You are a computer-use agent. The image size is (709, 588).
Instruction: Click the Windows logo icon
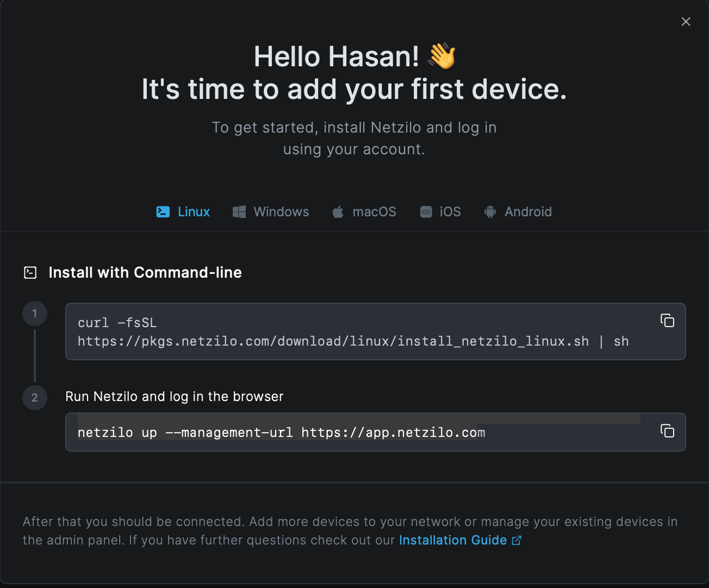pos(239,212)
